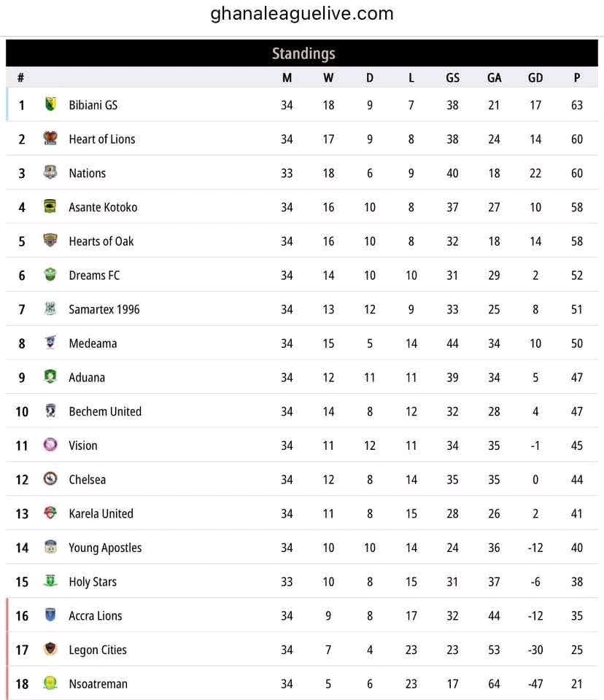Click the W wins column header

[328, 78]
